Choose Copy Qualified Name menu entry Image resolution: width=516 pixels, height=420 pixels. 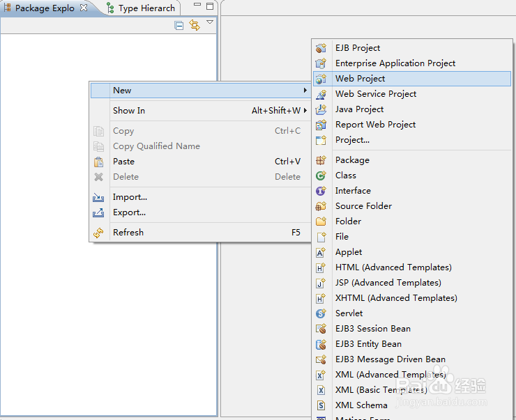click(x=200, y=146)
